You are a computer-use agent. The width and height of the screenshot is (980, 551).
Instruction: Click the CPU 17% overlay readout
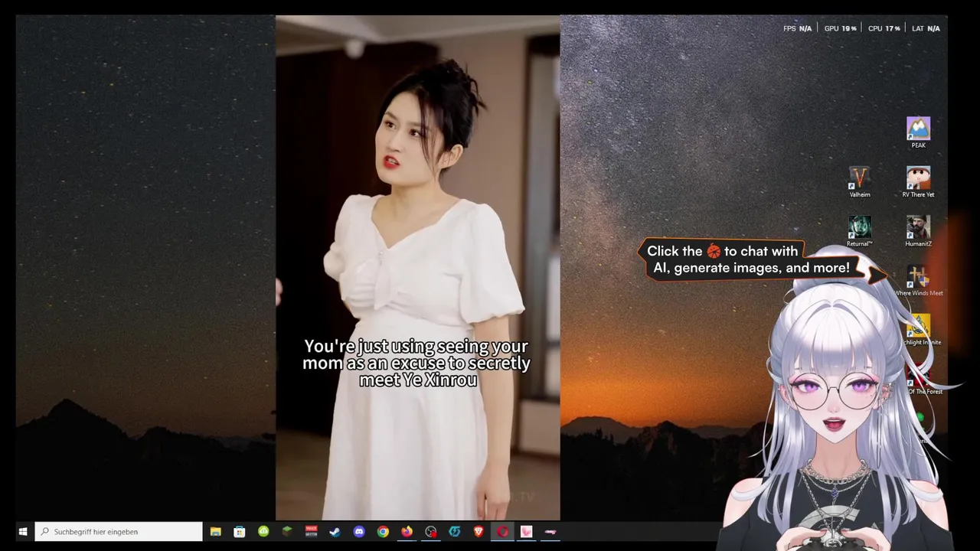click(884, 28)
